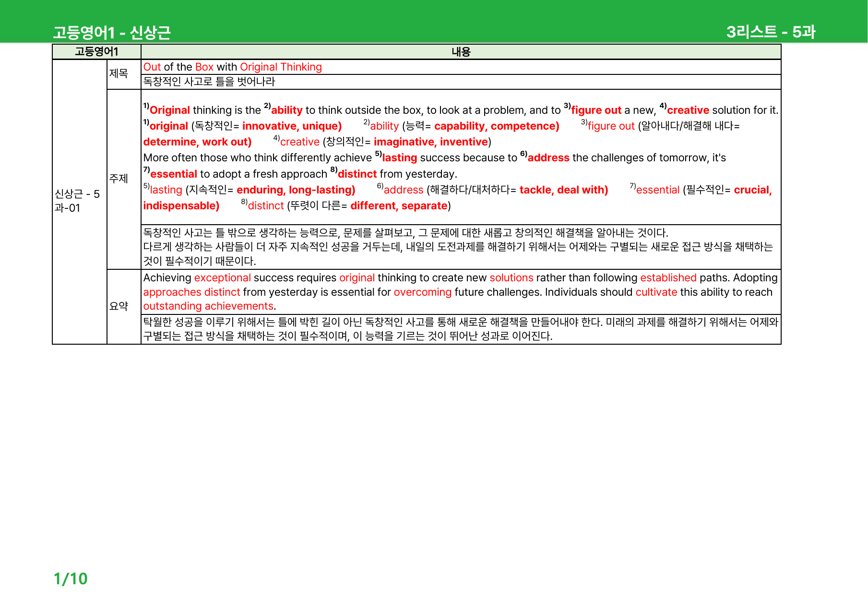The width and height of the screenshot is (868, 614).
Task: Click the page number 1/10
Action: point(71,578)
